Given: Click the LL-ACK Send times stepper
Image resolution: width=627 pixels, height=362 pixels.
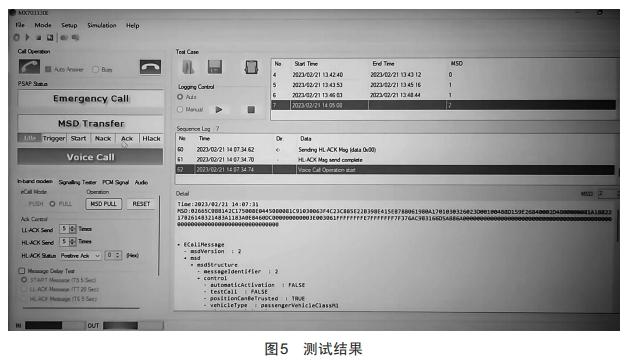Looking at the screenshot, I should click(x=72, y=229).
